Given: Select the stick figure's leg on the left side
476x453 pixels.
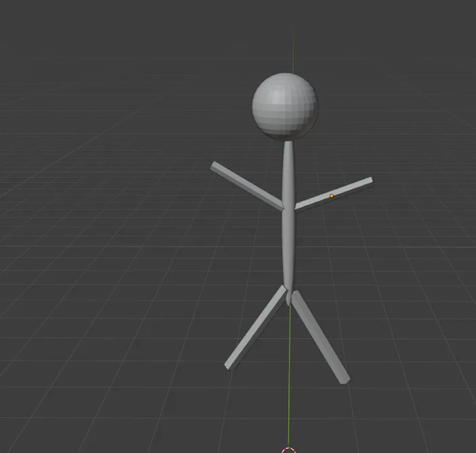Looking at the screenshot, I should click(x=256, y=327).
